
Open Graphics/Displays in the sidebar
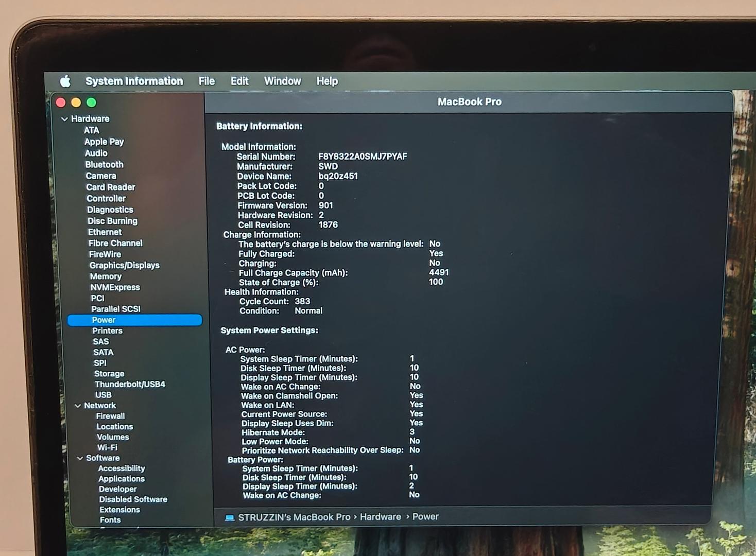pyautogui.click(x=125, y=265)
